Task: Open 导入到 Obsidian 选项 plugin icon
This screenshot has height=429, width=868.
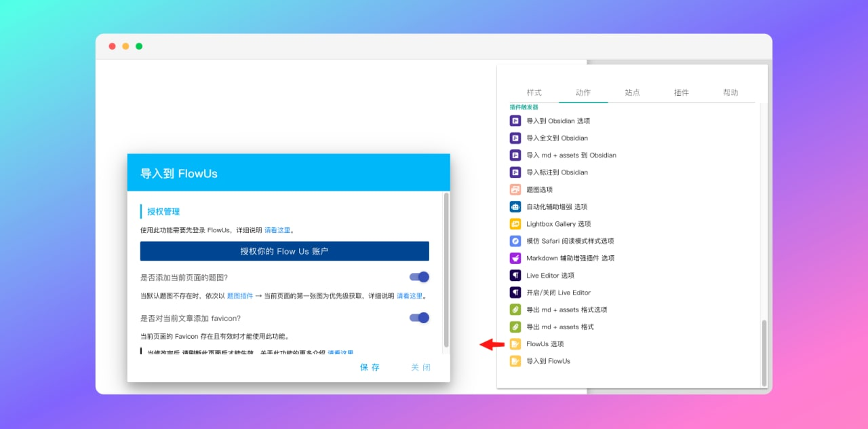Action: pos(515,120)
